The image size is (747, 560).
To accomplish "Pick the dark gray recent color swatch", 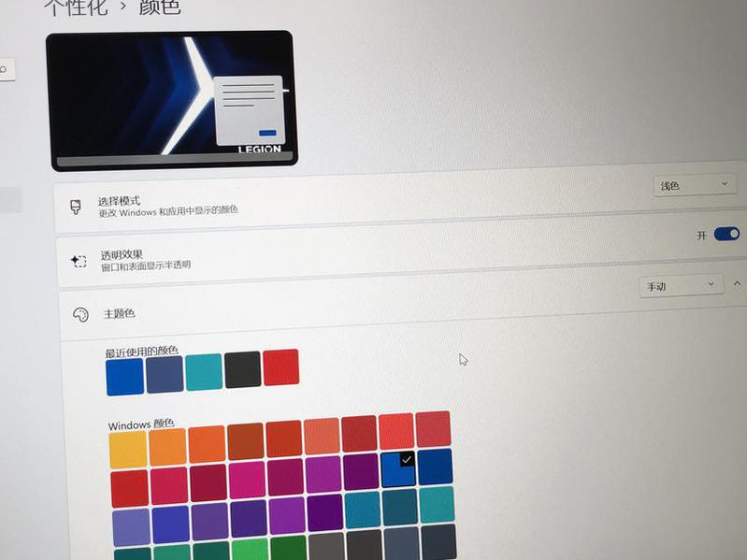I will click(242, 369).
